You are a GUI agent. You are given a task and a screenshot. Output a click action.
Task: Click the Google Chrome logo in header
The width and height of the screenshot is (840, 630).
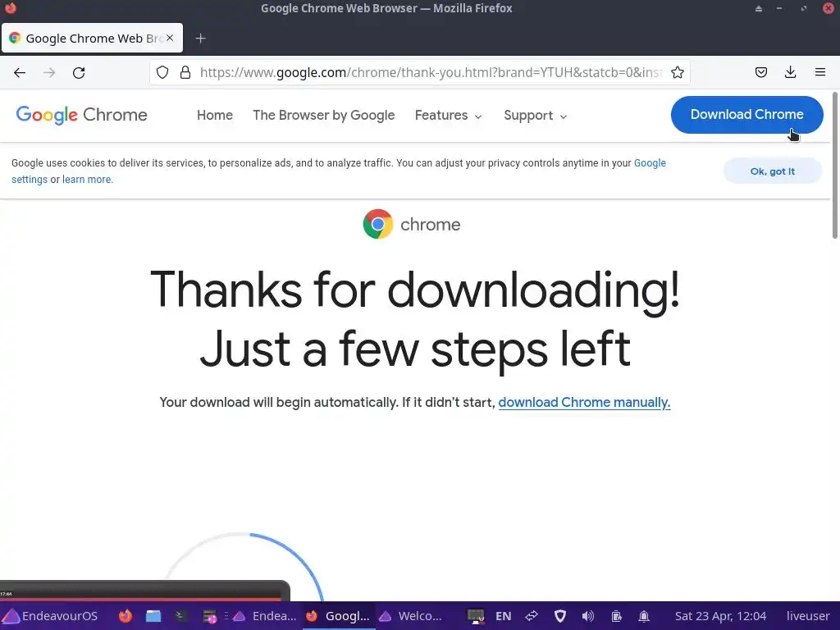(81, 115)
